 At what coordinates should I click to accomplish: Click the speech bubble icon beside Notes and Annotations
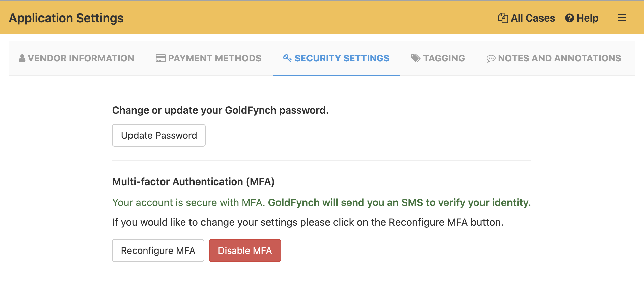coord(491,58)
